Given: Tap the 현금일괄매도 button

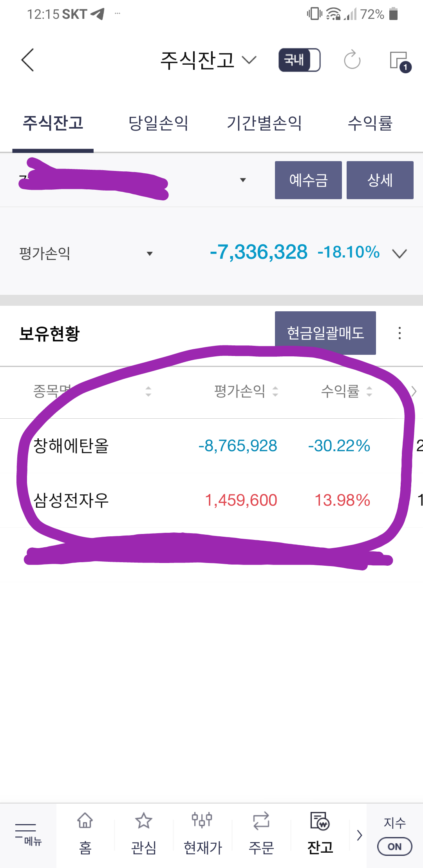Looking at the screenshot, I should coord(325,333).
